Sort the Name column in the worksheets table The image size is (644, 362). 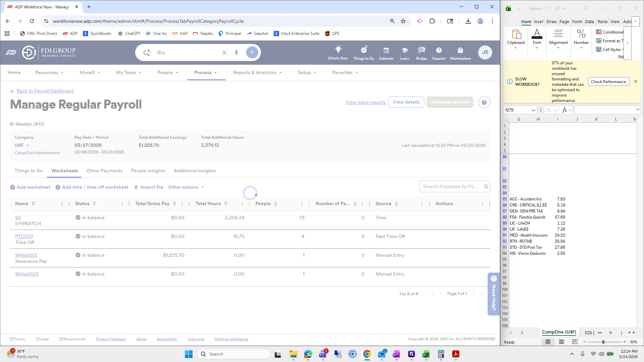[x=33, y=204]
